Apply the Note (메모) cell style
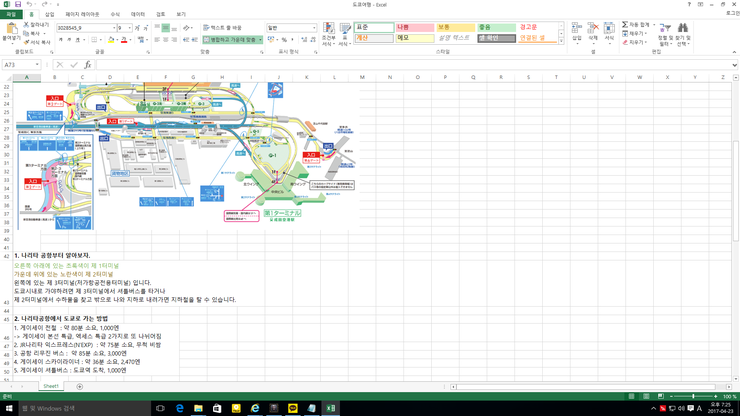This screenshot has width=740, height=416. click(414, 38)
